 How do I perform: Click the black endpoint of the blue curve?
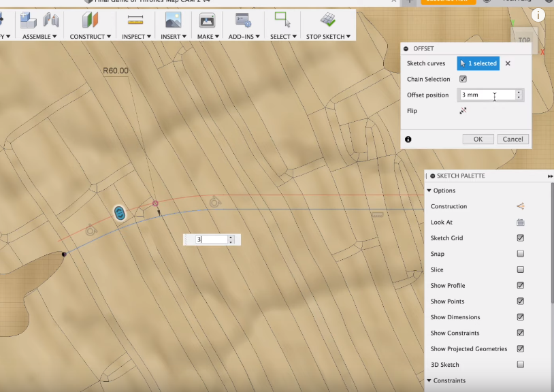coord(64,255)
